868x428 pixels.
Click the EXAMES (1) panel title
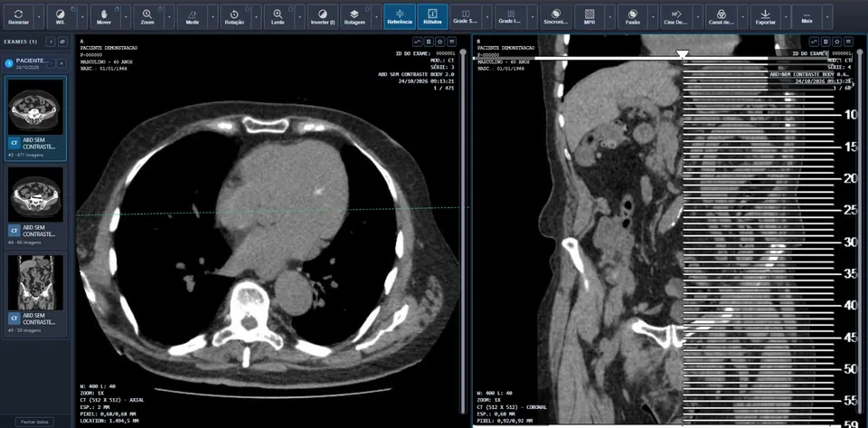pyautogui.click(x=21, y=42)
